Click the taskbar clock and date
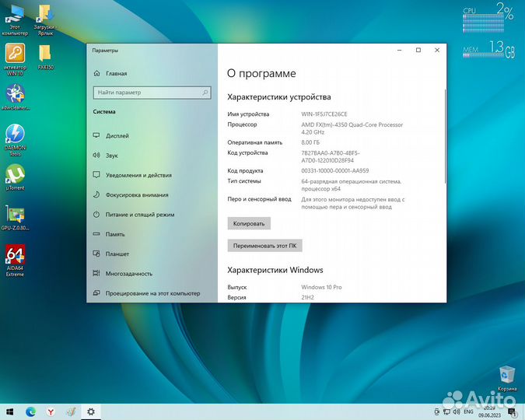This screenshot has height=420, width=525. (489, 412)
